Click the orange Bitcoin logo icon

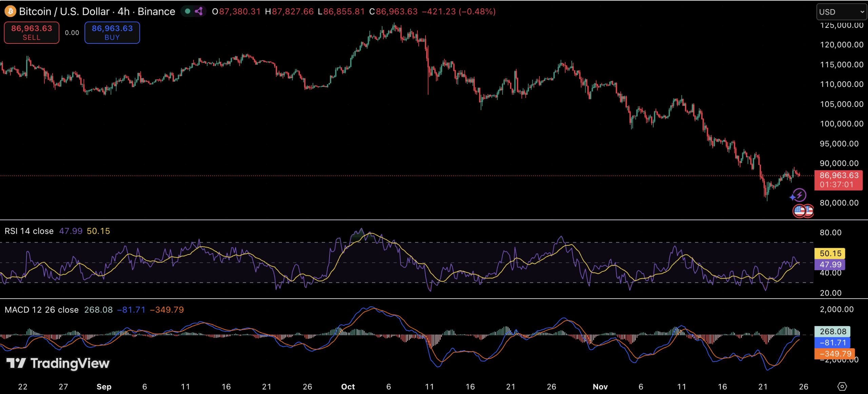(10, 12)
